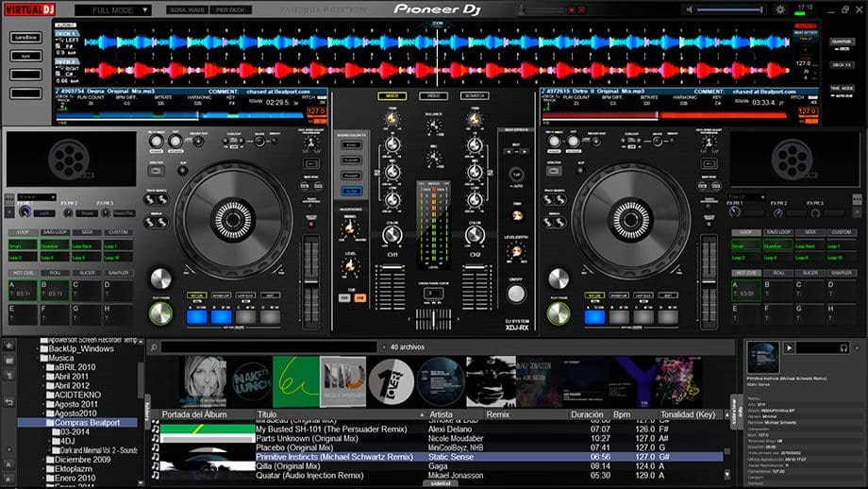This screenshot has height=489, width=868.
Task: Enable the highlighted Filter sound color FX
Action: 352,191
